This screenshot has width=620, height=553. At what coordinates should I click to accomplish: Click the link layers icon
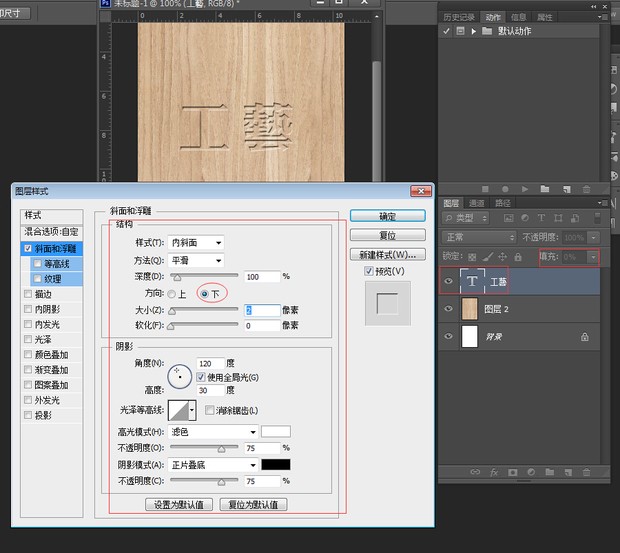(x=473, y=471)
